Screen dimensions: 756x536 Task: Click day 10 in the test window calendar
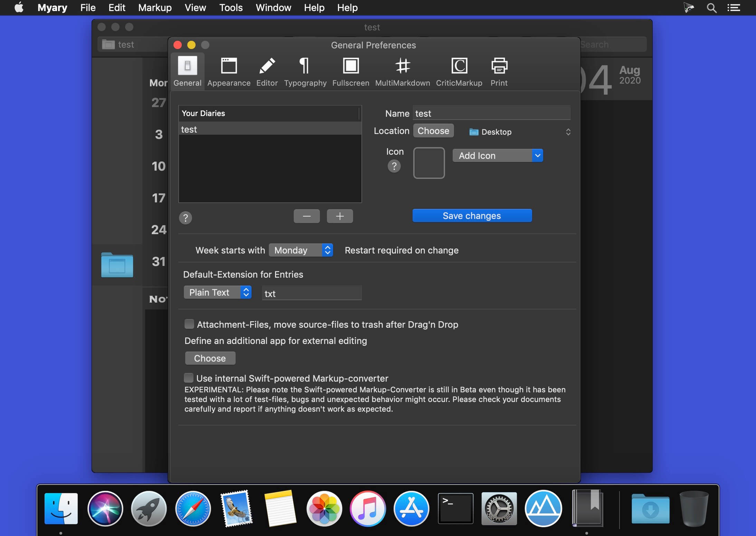(158, 166)
